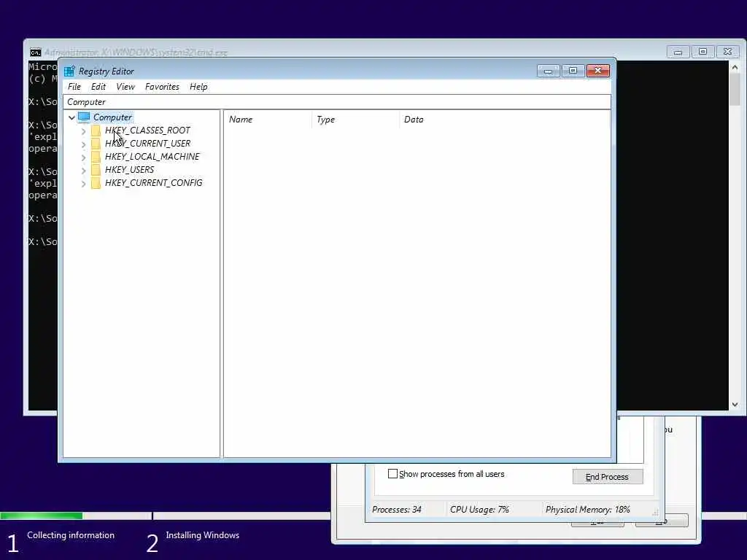Click the Registry Editor address bar
This screenshot has height=560, width=747.
(x=337, y=102)
